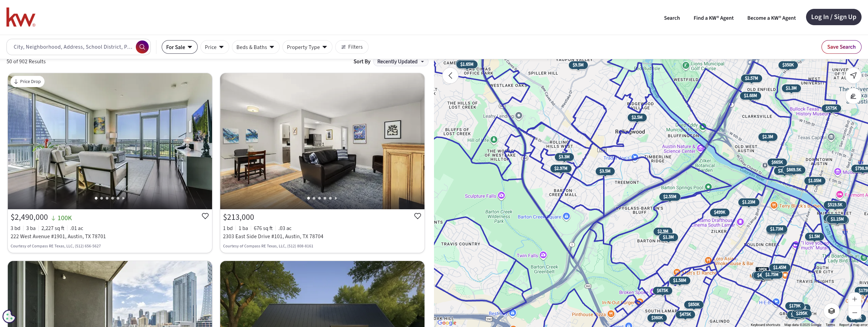Open cookie preferences icon

(9, 316)
